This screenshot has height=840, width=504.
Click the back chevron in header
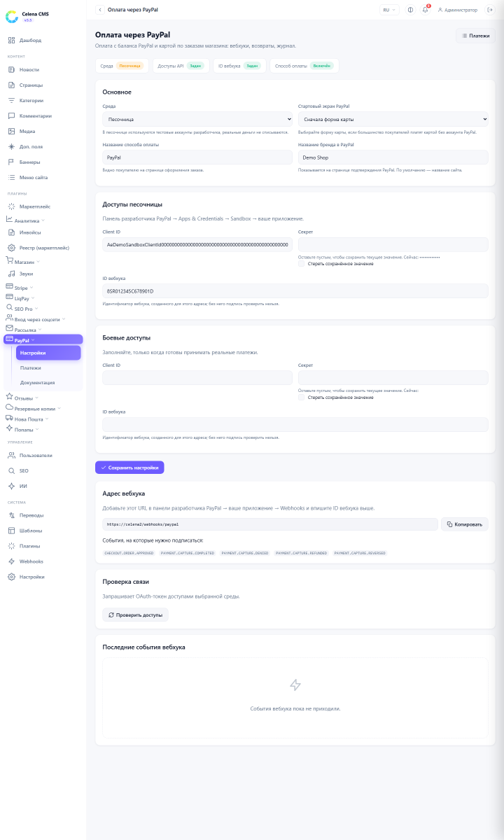[100, 10]
